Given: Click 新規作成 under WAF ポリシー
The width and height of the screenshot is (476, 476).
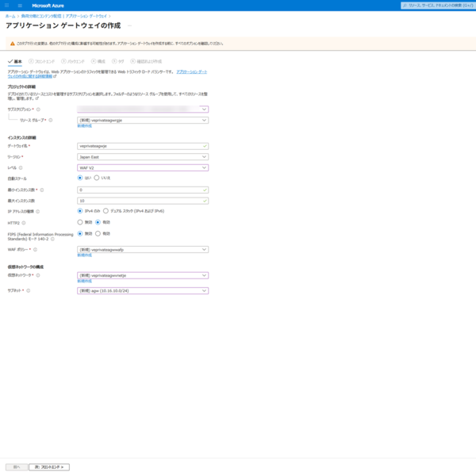Looking at the screenshot, I should coord(84,255).
